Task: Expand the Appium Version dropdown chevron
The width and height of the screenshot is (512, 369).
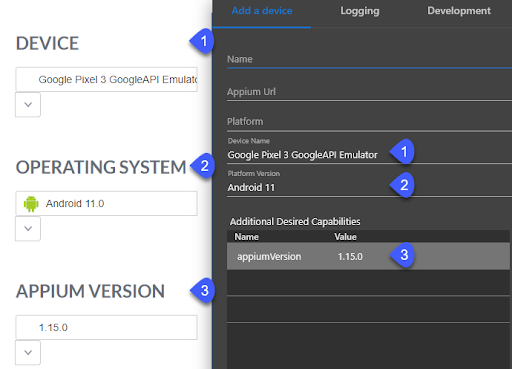Action: (28, 353)
